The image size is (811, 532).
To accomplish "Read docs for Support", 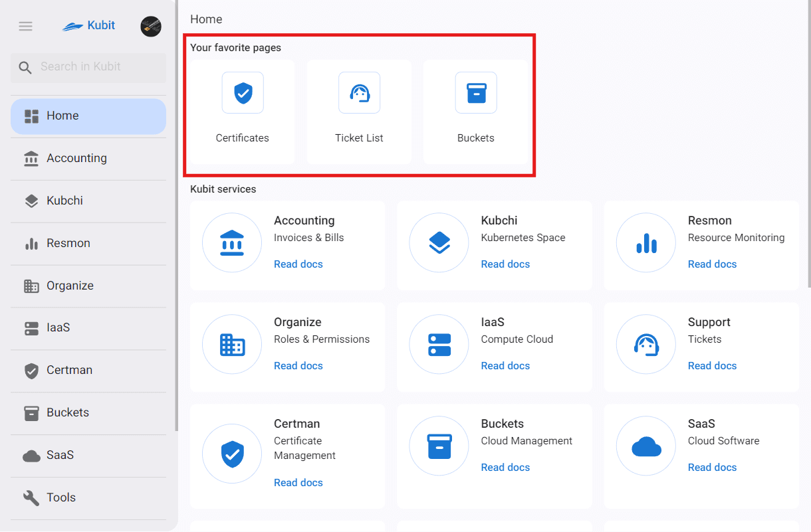I will click(x=713, y=366).
